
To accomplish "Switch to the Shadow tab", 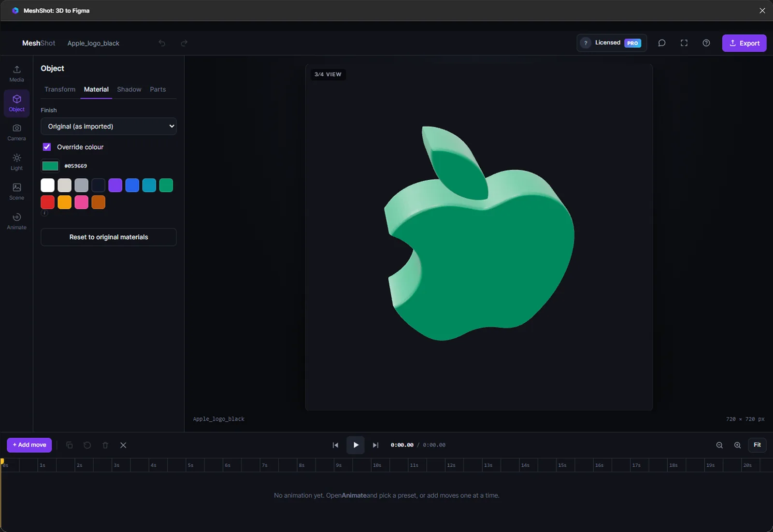I will [129, 89].
